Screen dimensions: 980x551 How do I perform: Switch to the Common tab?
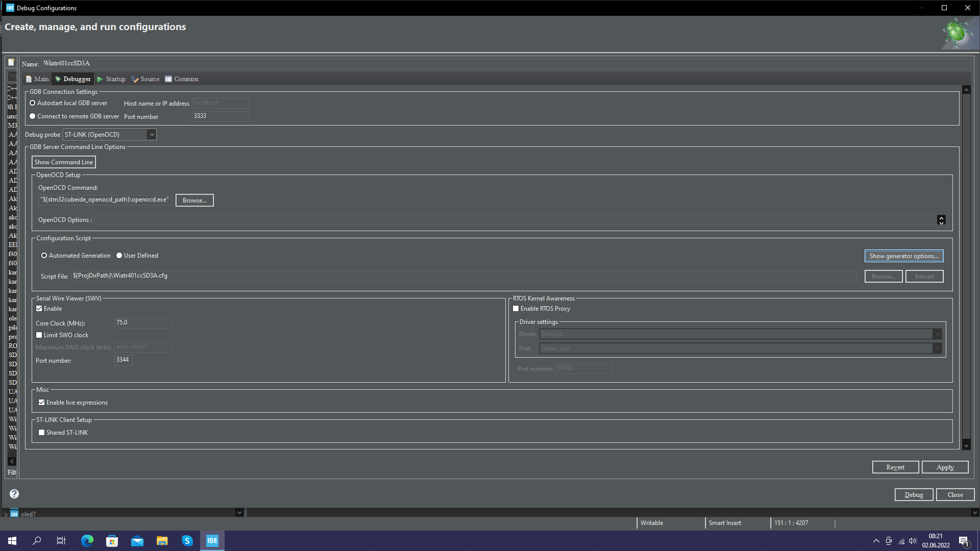(182, 79)
